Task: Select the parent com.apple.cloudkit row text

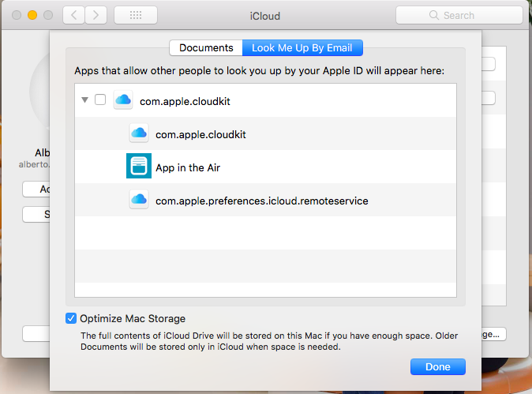Action: click(x=185, y=102)
